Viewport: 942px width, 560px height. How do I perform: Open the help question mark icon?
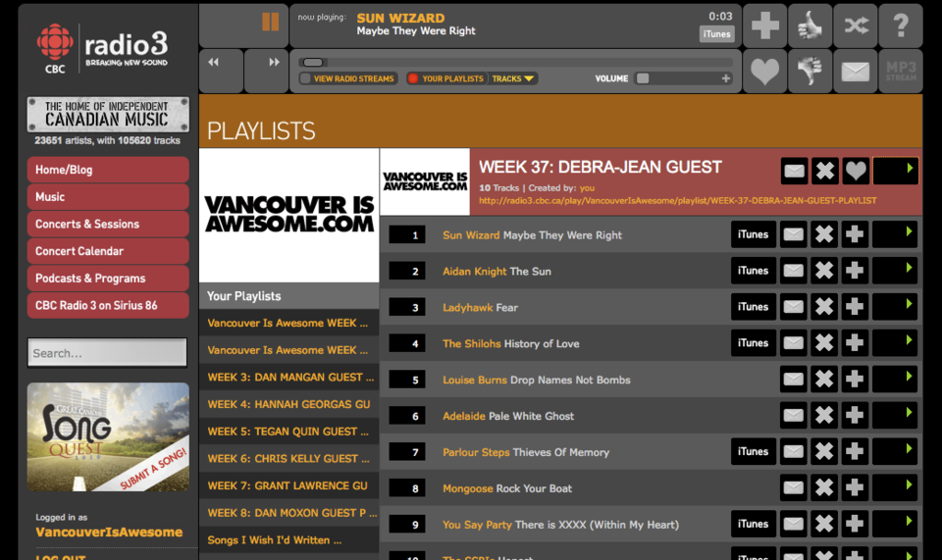[x=901, y=25]
